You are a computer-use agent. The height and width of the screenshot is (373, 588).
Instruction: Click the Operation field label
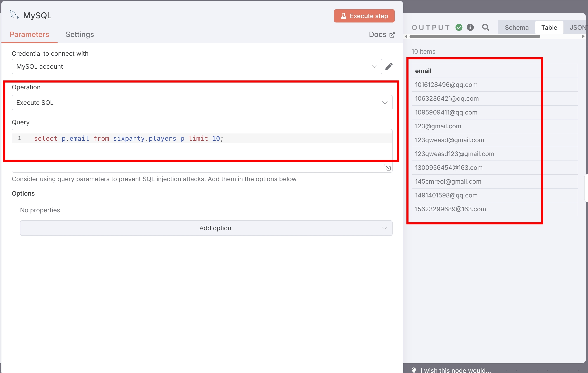(26, 87)
